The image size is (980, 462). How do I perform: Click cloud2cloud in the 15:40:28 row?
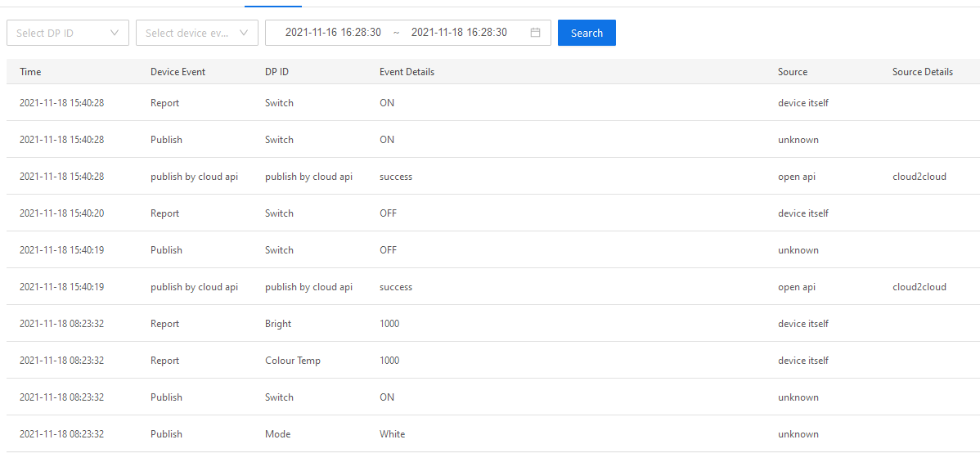click(x=919, y=177)
